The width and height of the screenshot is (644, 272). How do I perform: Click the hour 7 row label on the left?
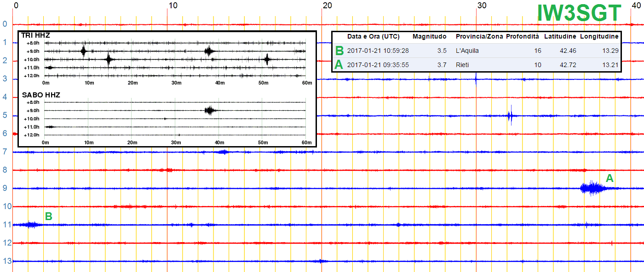[x=4, y=152]
